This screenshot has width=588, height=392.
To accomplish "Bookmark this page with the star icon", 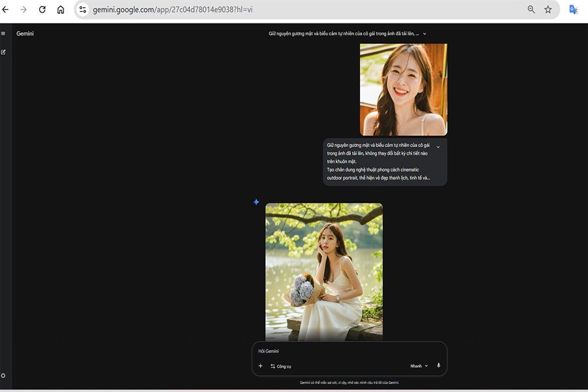I will click(548, 10).
